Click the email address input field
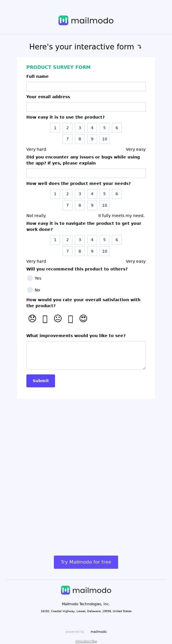The width and height of the screenshot is (172, 644). pyautogui.click(x=86, y=107)
